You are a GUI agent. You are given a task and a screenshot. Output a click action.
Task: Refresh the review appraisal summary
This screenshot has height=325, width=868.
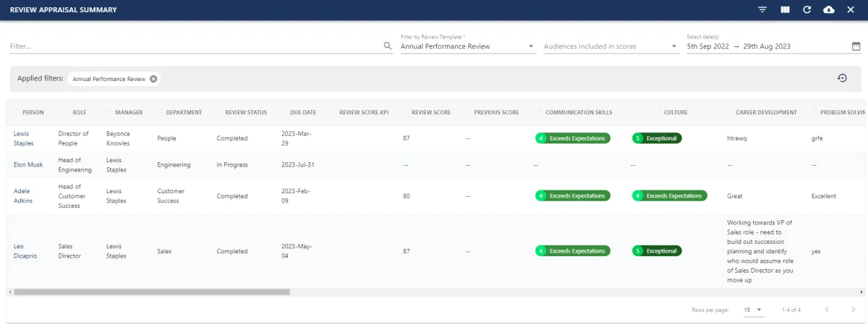807,9
